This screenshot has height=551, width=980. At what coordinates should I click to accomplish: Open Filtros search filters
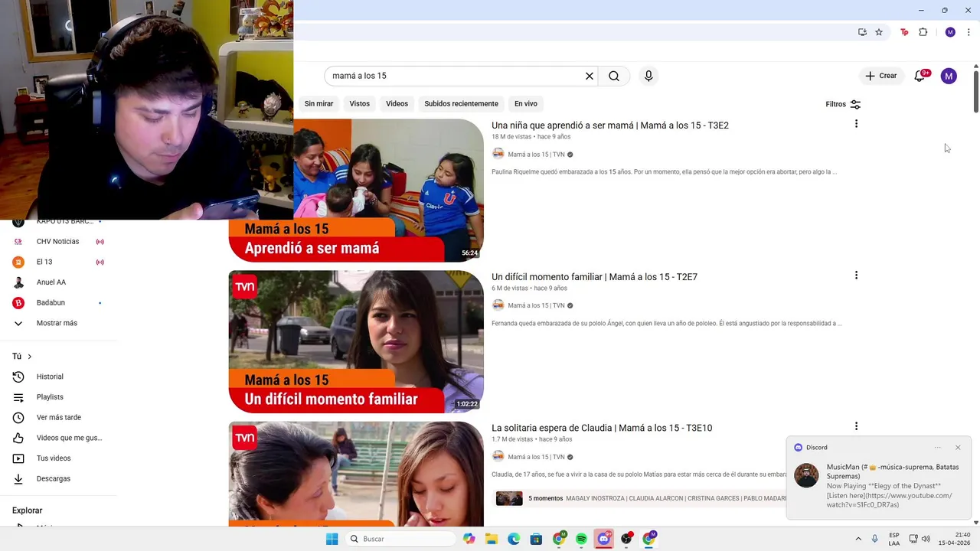(x=843, y=104)
